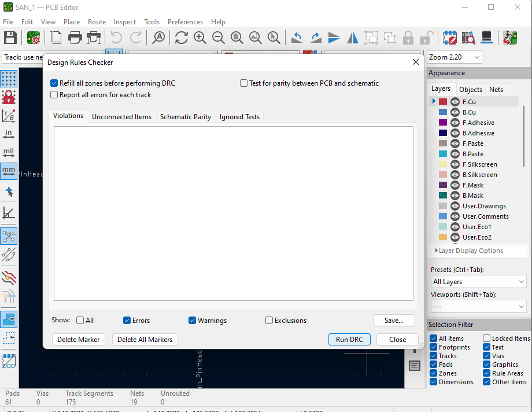
Task: Click the B.Cu blue color swatch
Action: click(x=443, y=112)
